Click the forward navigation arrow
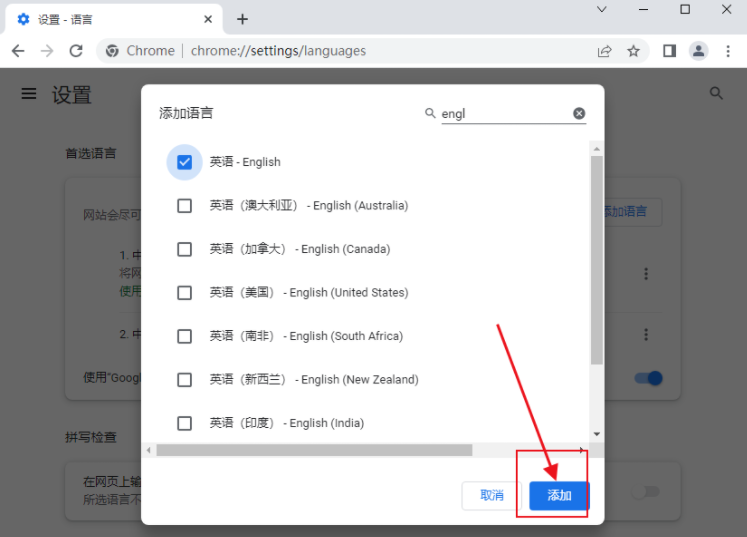This screenshot has width=747, height=537. (x=47, y=51)
